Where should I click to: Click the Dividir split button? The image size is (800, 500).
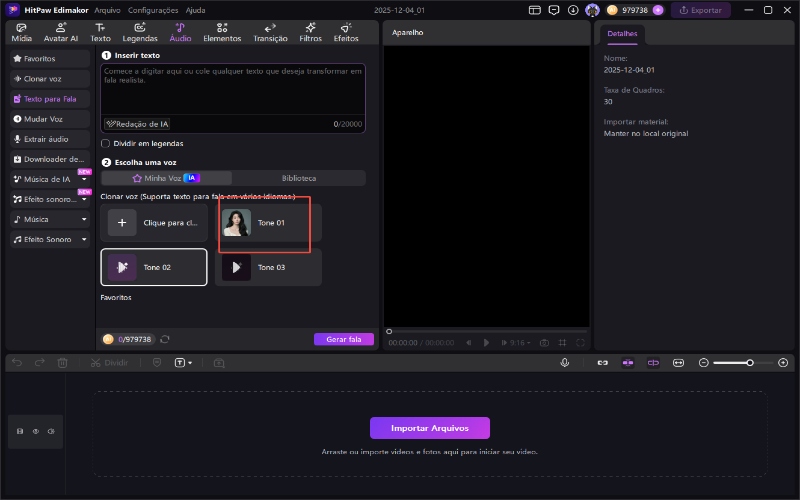tap(110, 363)
